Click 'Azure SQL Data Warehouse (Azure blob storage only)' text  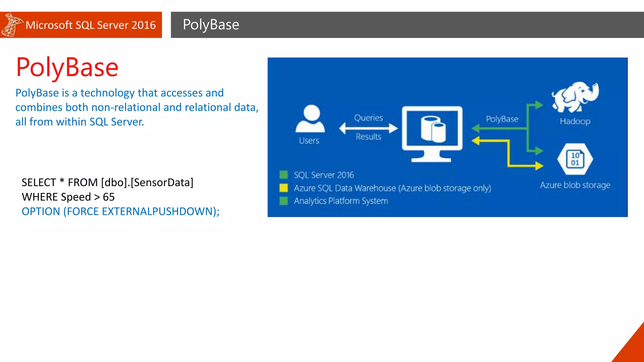point(392,188)
